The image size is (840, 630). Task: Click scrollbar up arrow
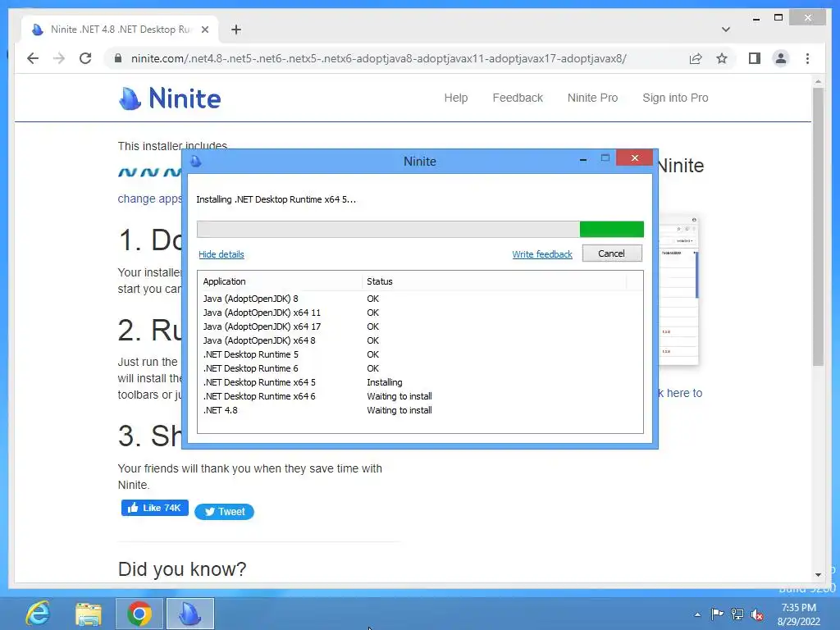coord(818,81)
